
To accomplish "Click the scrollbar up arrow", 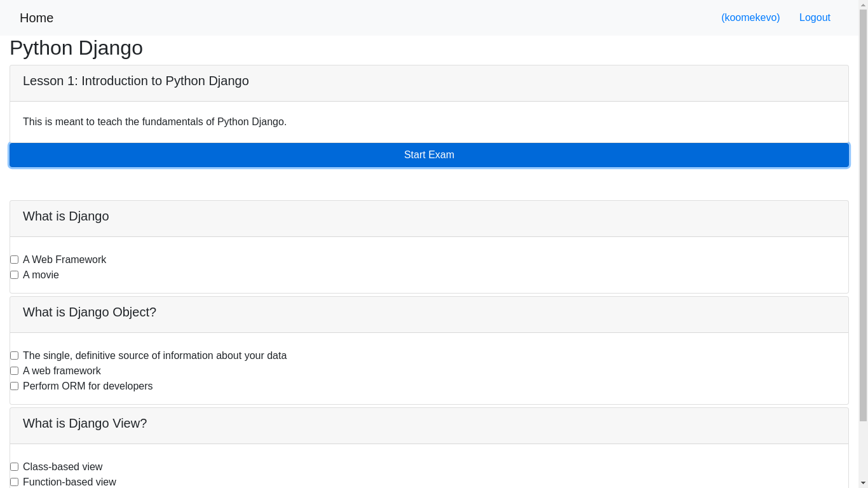I will pyautogui.click(x=863, y=5).
